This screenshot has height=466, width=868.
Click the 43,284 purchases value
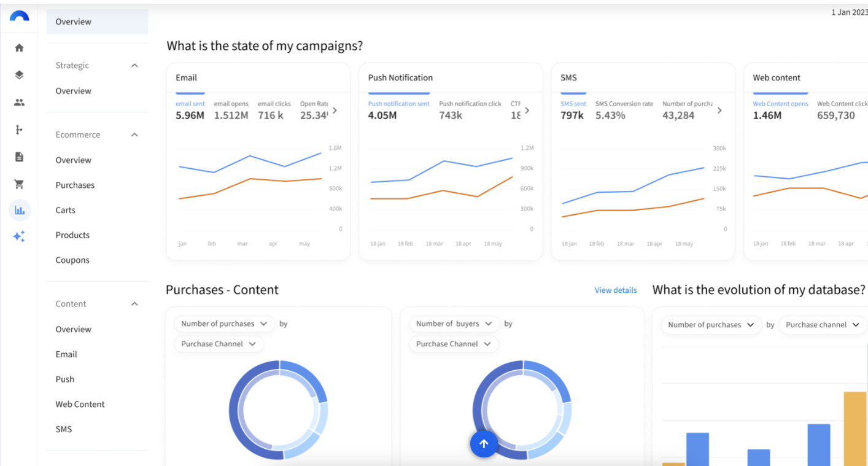tap(678, 115)
